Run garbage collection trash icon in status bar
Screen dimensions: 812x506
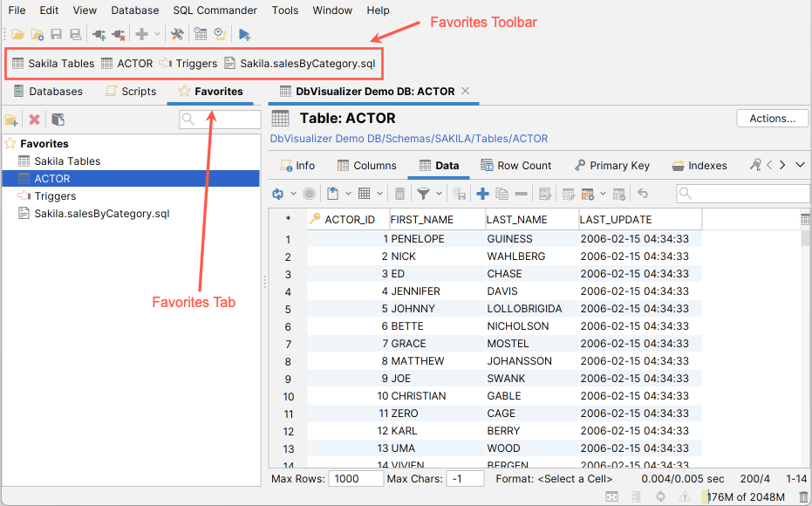point(802,495)
